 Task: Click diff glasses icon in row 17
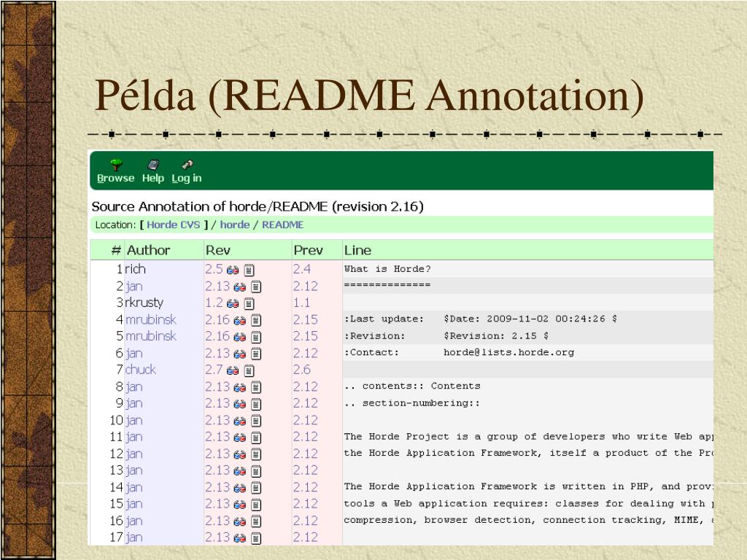(239, 538)
